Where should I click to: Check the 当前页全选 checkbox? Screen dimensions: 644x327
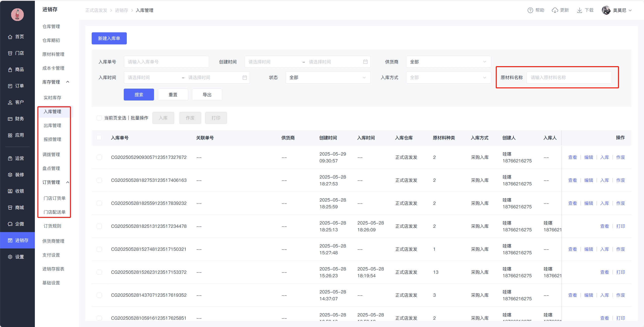point(99,118)
